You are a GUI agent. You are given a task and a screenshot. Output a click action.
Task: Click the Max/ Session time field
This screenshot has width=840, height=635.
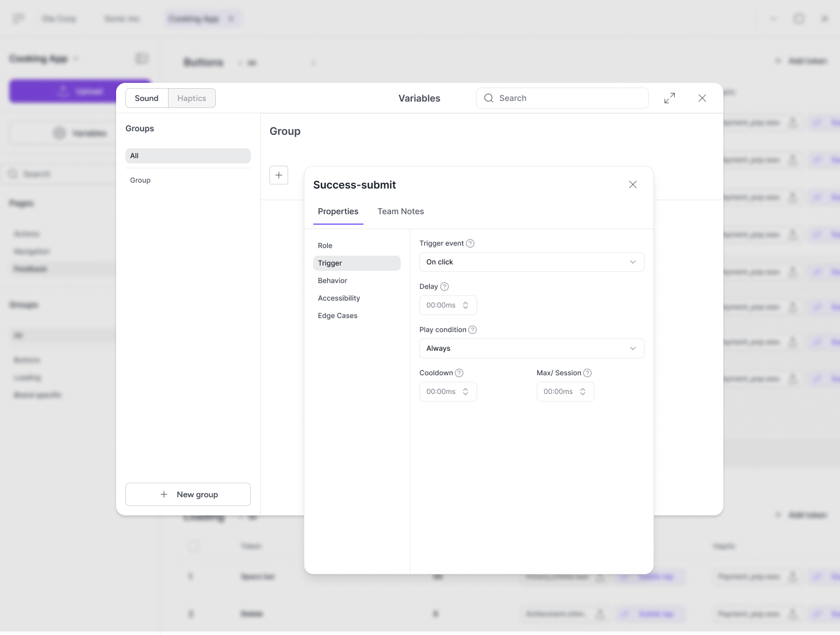565,392
